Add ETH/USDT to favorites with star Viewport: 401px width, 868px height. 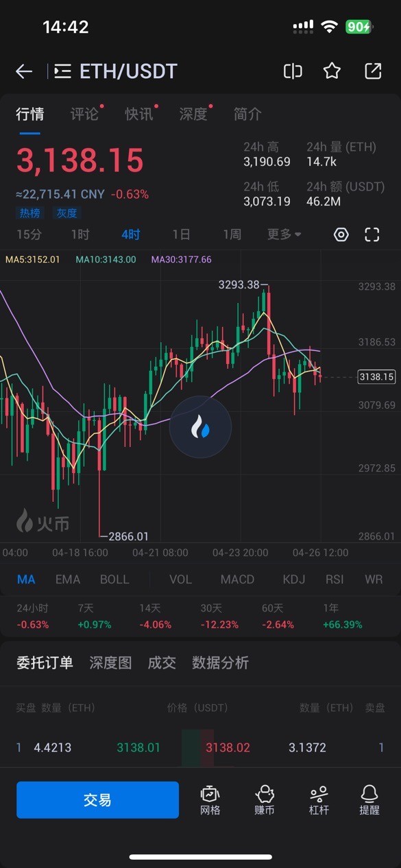[x=332, y=71]
